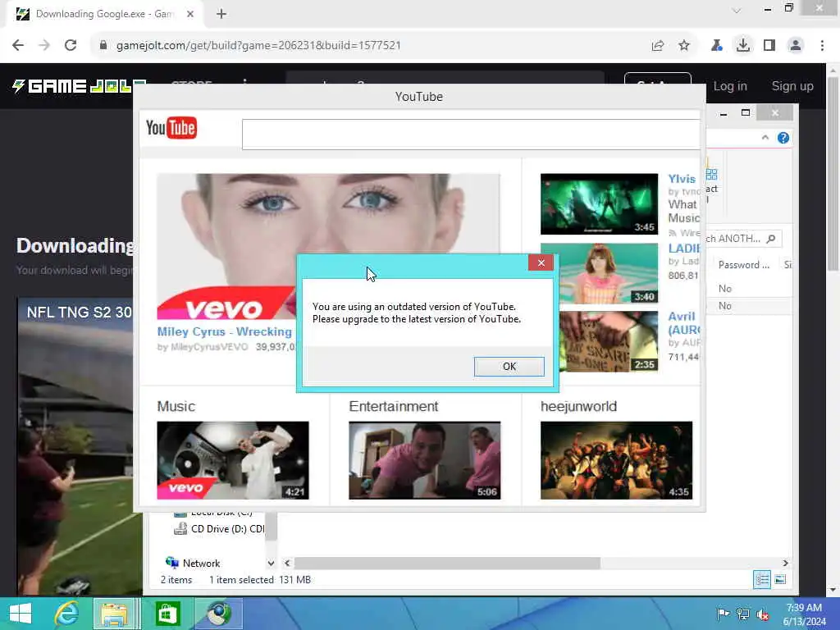Open a new Chrome tab
The image size is (840, 630).
coord(221,14)
